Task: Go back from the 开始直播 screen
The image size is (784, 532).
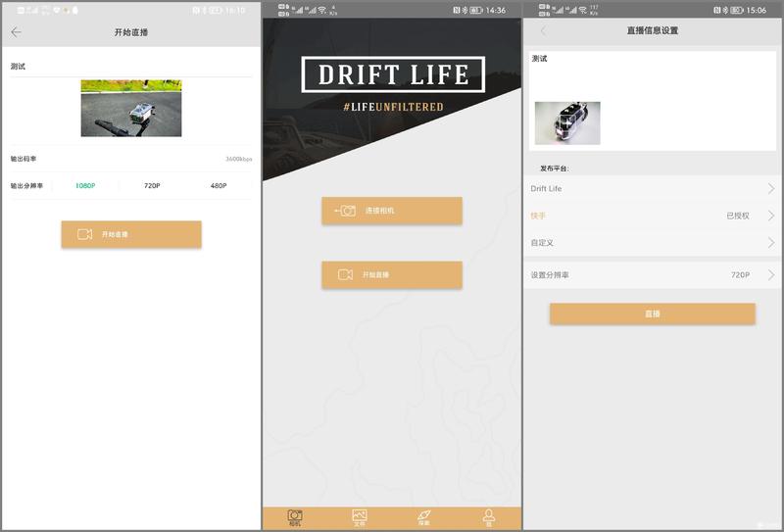Action: [x=16, y=32]
